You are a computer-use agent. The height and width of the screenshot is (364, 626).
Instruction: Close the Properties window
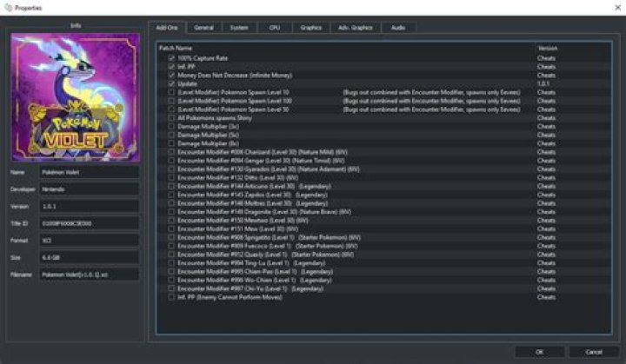click(617, 8)
